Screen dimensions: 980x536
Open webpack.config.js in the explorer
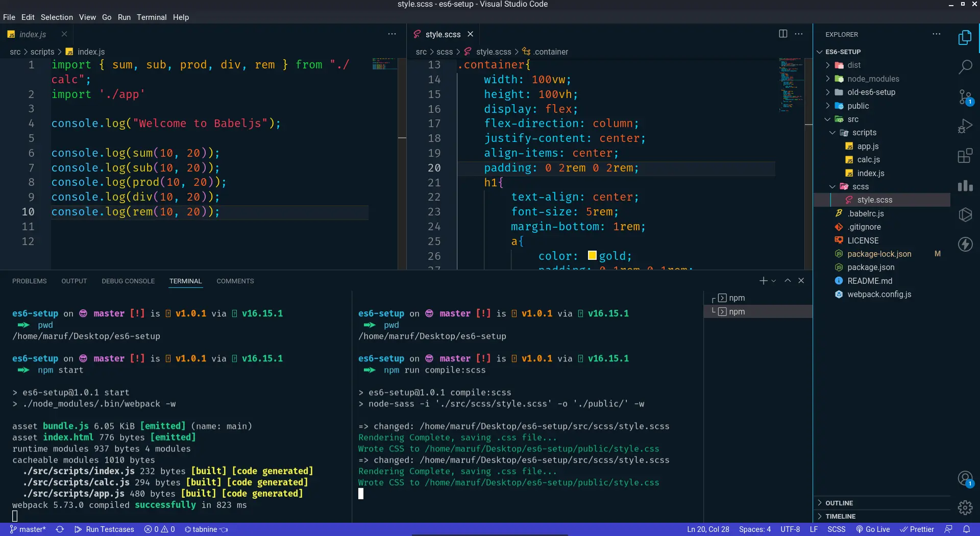tap(879, 295)
